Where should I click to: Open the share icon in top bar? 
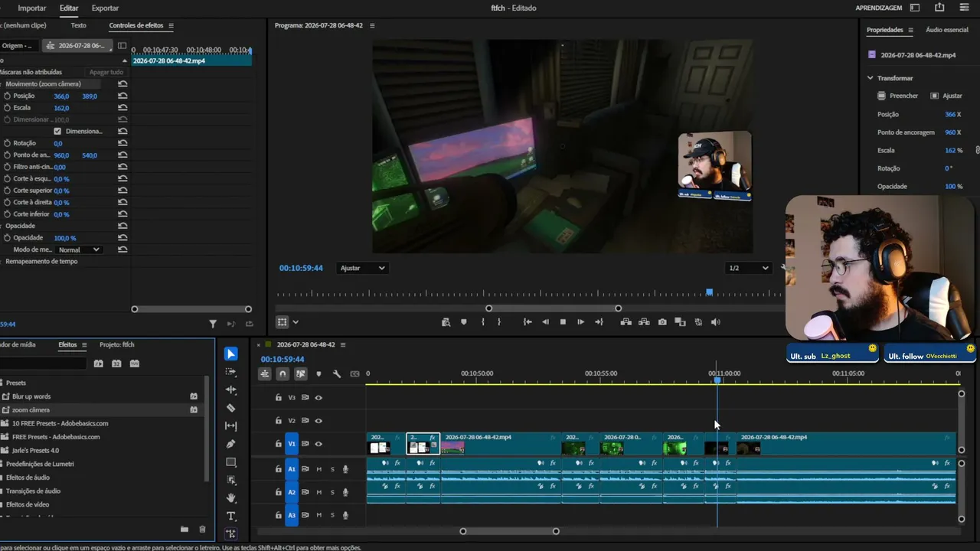pos(939,8)
